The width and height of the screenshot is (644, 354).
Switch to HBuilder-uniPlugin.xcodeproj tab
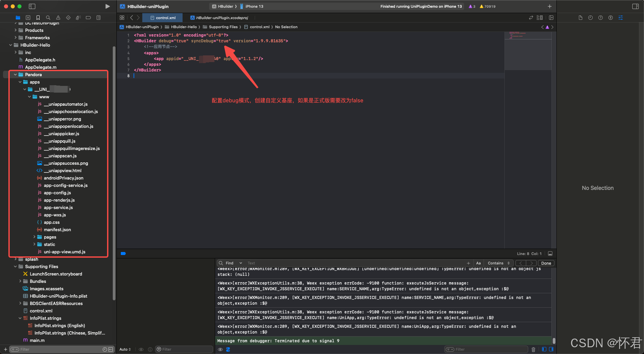pyautogui.click(x=219, y=18)
